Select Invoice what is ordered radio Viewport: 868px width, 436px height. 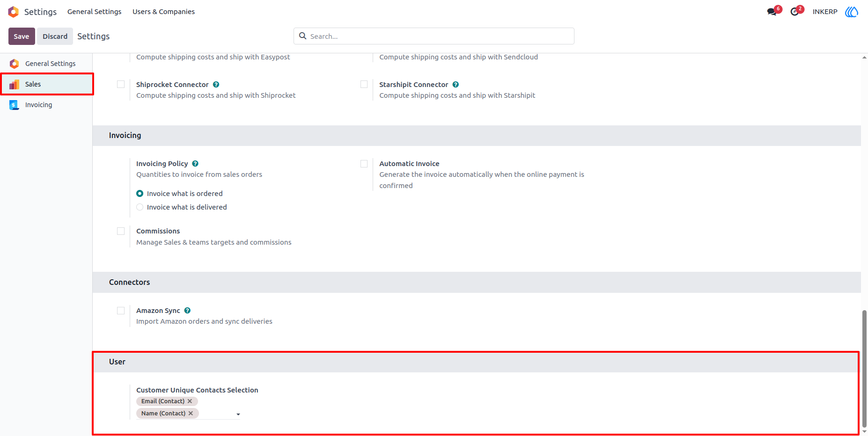click(x=140, y=194)
